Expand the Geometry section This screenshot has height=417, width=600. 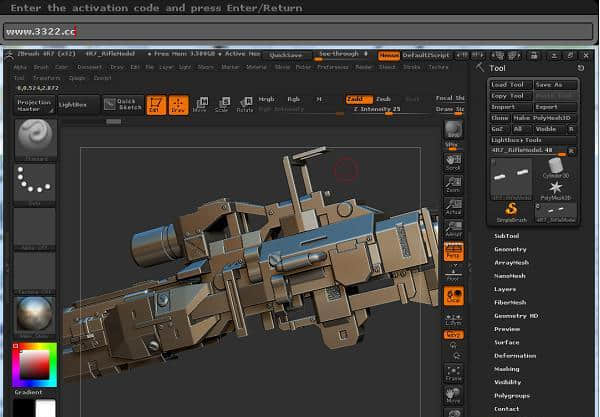tap(510, 249)
